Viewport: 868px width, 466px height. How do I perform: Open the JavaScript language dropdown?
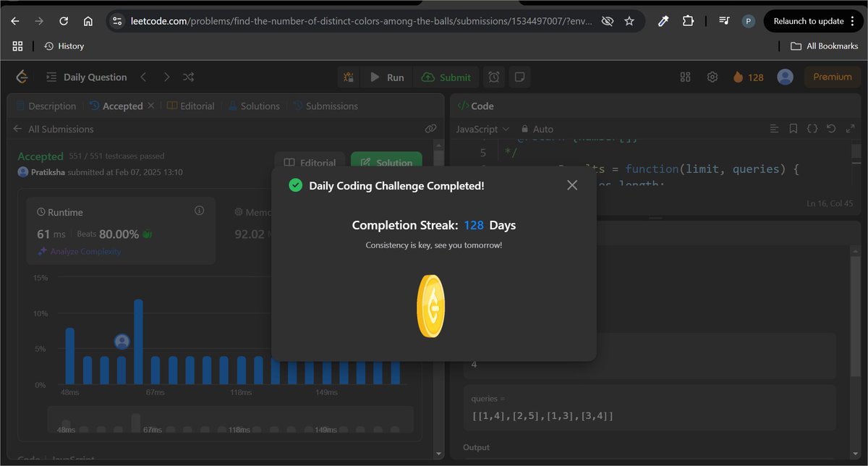pos(482,129)
